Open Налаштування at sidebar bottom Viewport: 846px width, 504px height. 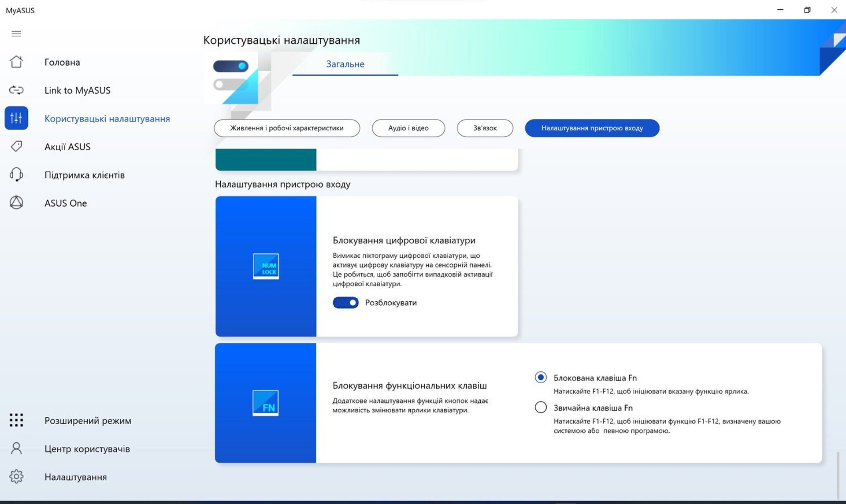75,477
